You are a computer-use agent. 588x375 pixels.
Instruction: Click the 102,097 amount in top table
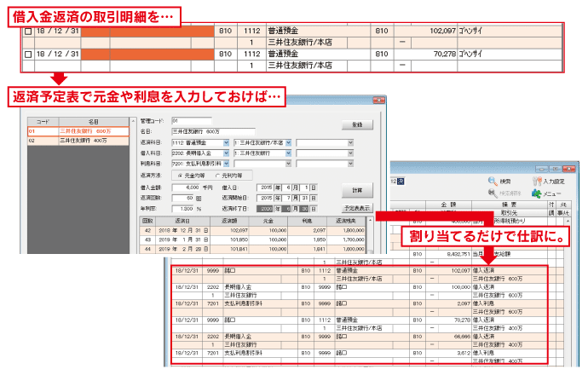(x=442, y=32)
